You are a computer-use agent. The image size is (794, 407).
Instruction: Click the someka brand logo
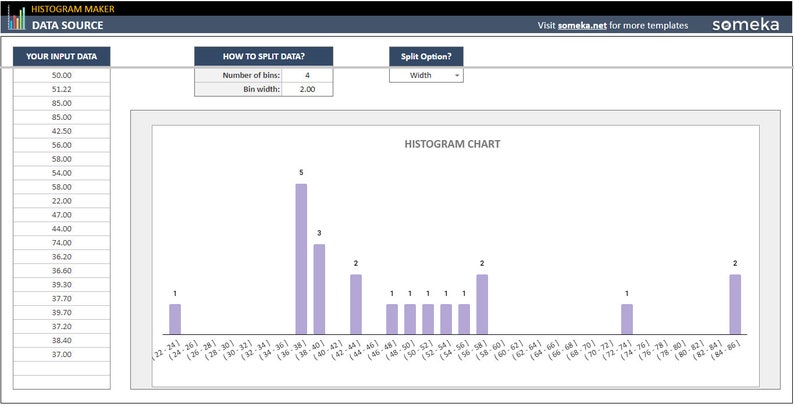pyautogui.click(x=745, y=25)
